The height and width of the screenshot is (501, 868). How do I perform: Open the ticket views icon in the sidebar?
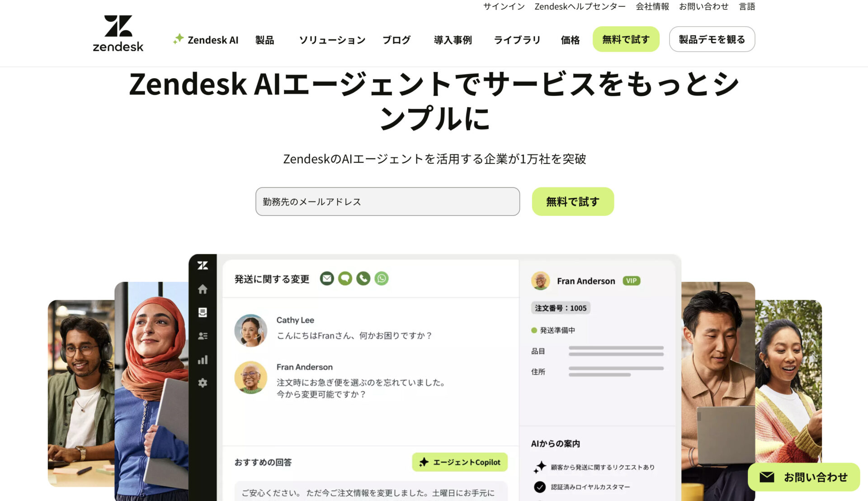pyautogui.click(x=203, y=312)
